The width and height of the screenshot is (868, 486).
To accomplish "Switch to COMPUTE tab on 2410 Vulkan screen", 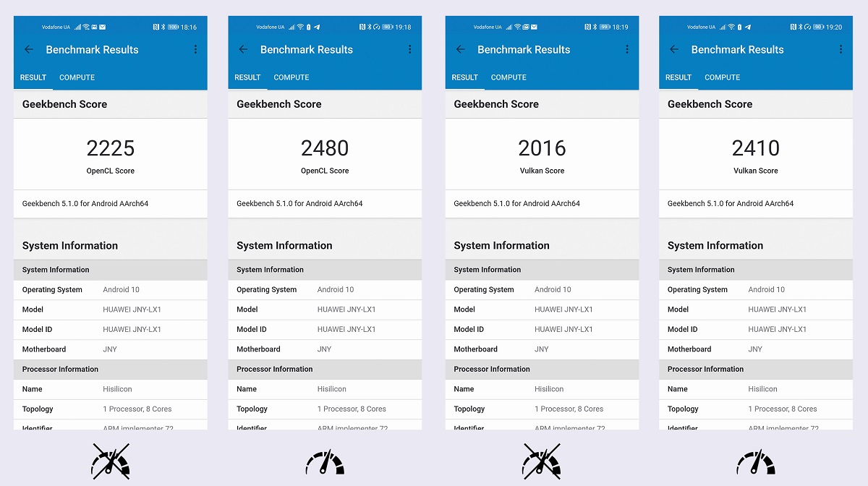I will 723,77.
